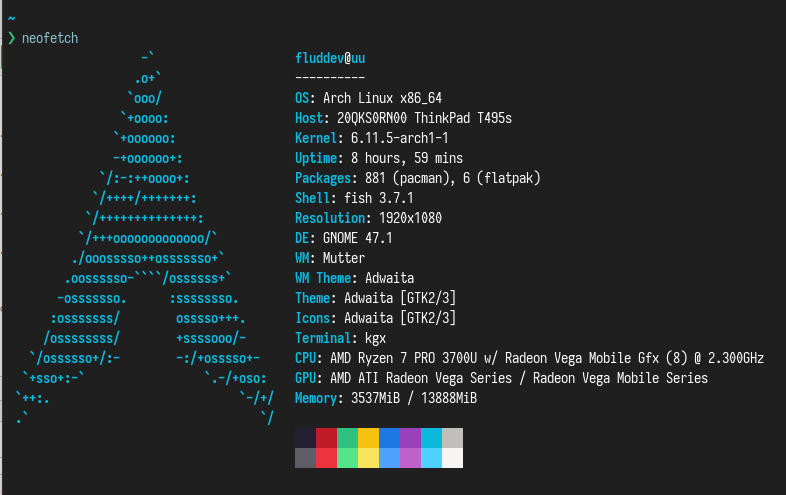Select the bright cyan bottom-row swatch
786x495 pixels.
tap(431, 458)
